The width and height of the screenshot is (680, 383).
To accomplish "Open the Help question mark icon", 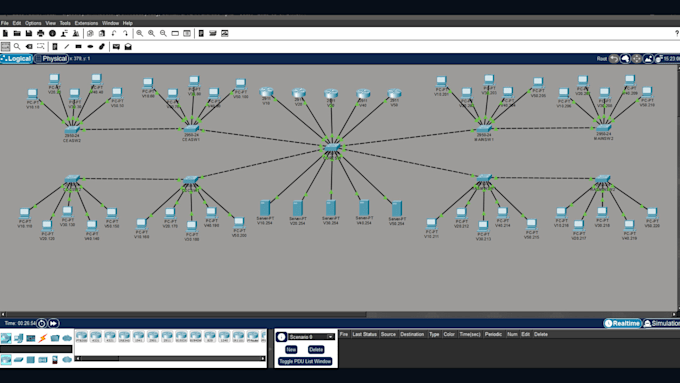I will click(x=677, y=33).
